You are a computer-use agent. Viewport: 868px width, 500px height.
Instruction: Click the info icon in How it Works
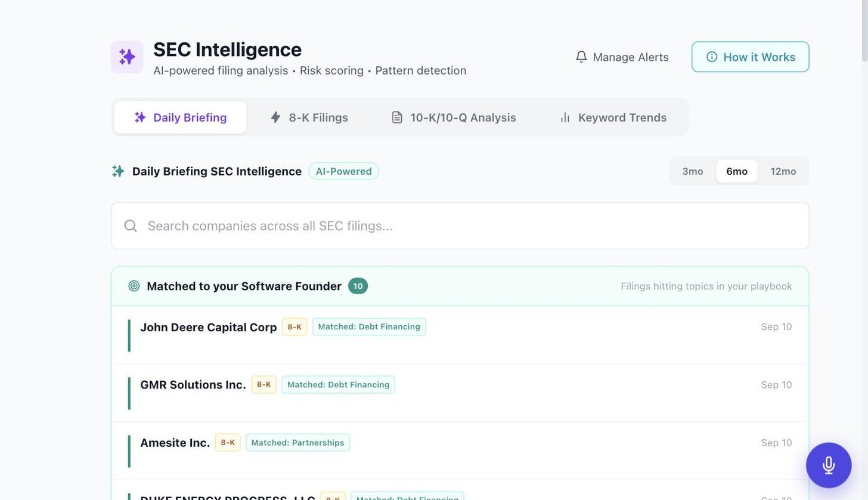(712, 57)
